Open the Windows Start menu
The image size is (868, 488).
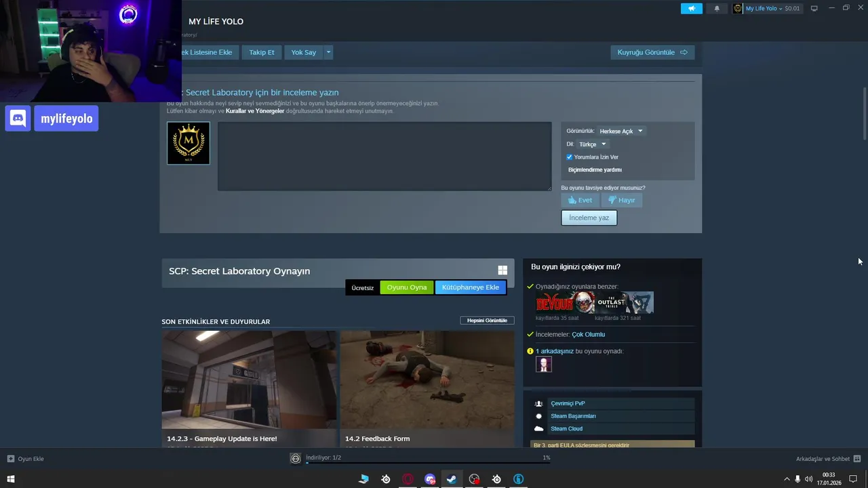tap(11, 479)
